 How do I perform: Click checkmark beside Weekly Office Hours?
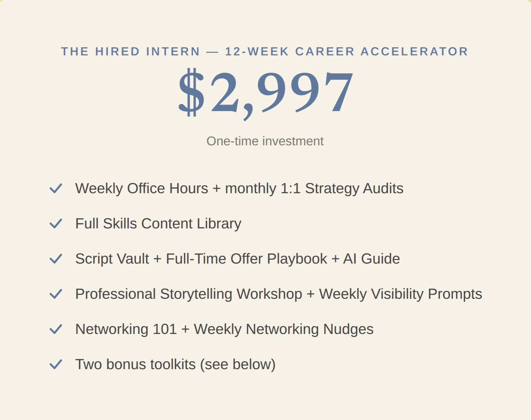(x=56, y=188)
